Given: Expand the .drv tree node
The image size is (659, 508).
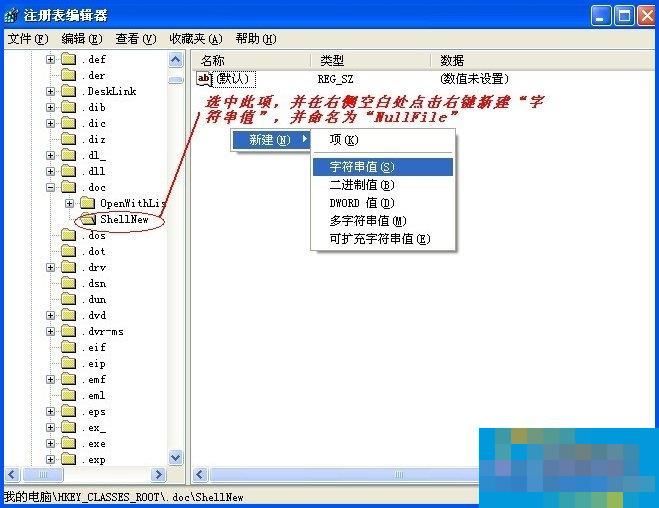Looking at the screenshot, I should 50,267.
